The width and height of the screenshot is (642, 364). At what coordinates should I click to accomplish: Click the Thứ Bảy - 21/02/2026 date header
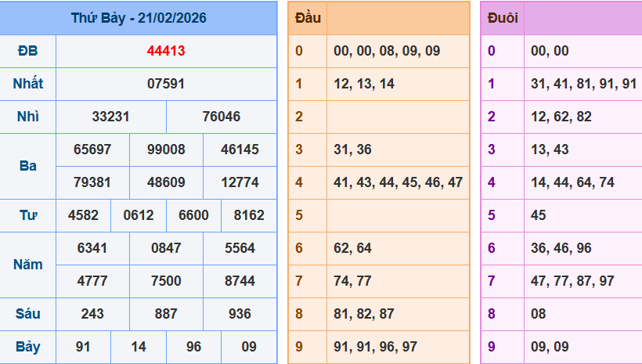[139, 18]
